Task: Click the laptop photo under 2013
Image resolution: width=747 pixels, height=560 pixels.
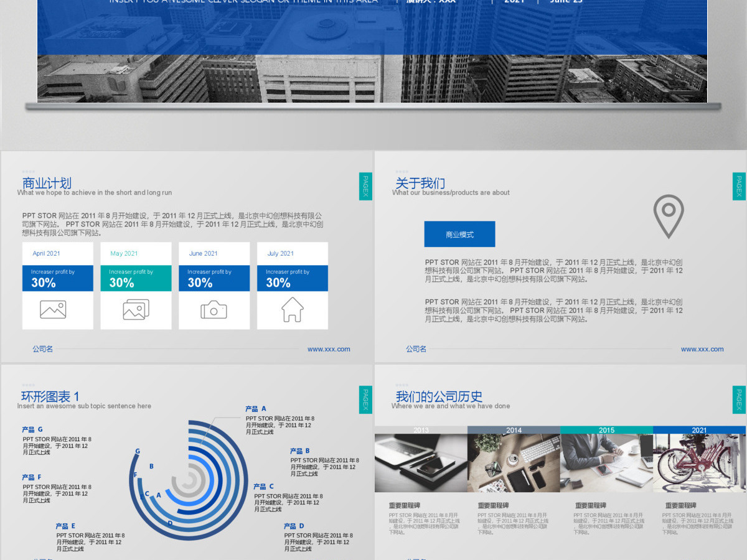Action: click(x=421, y=463)
